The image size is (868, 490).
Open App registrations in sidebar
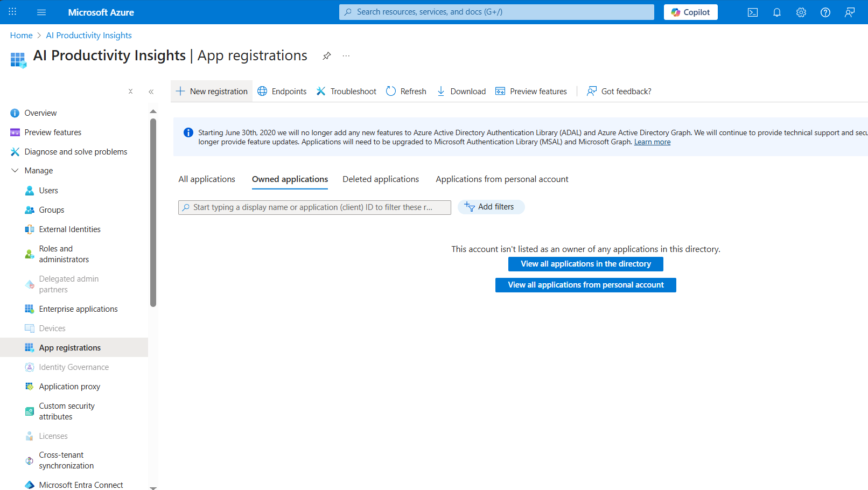click(74, 348)
